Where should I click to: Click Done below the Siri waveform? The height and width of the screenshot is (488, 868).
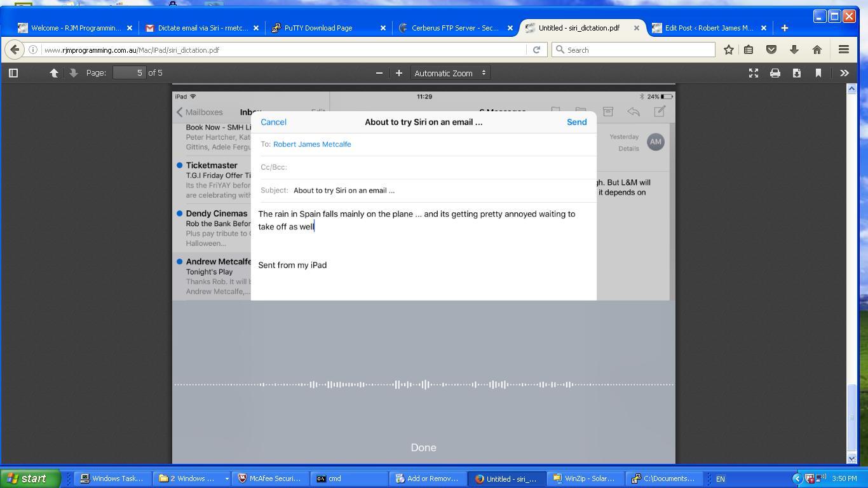click(x=423, y=447)
